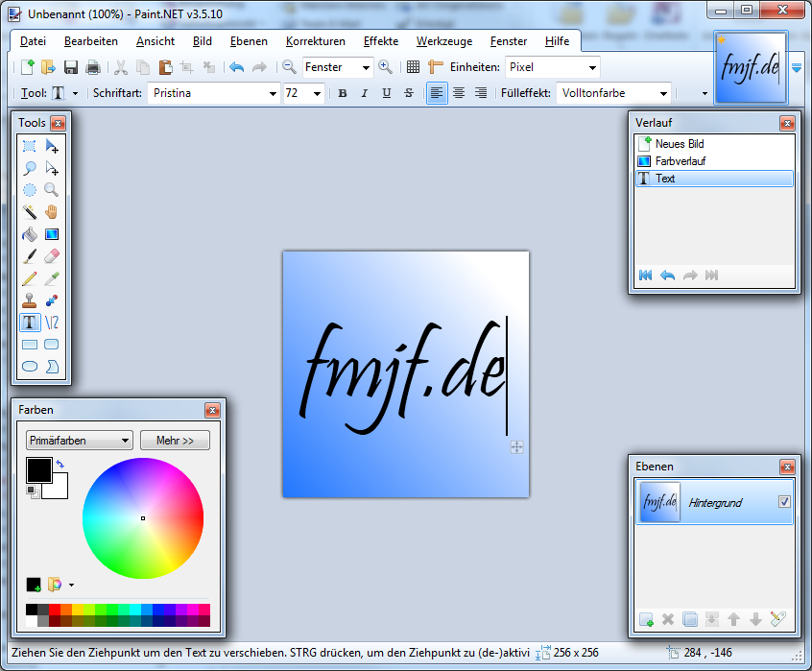812x671 pixels.
Task: Click the New image toolbar icon
Action: (28, 67)
